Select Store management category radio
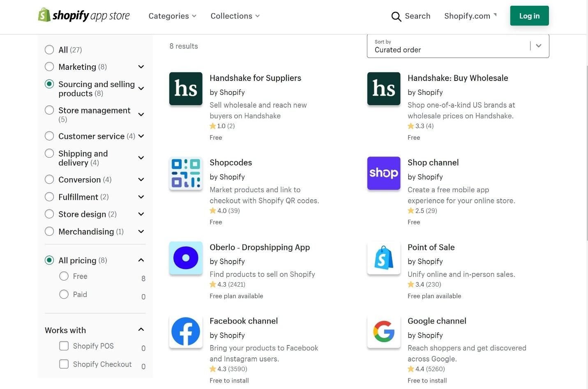The image size is (588, 389). [49, 110]
